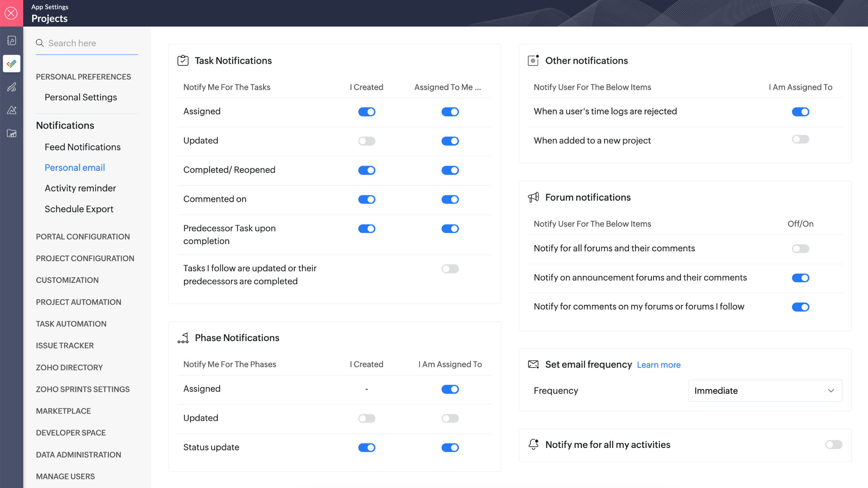
Task: Click the Task Notifications clipboard icon
Action: [183, 61]
